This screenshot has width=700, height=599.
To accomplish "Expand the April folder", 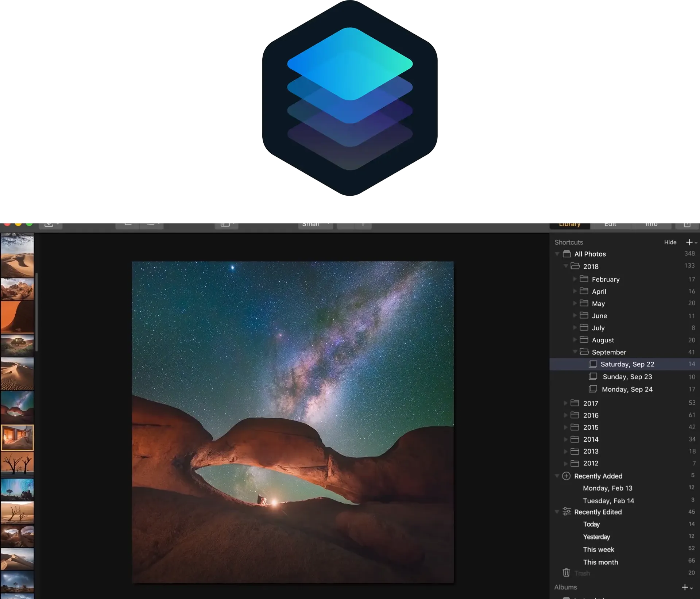I will pyautogui.click(x=575, y=291).
